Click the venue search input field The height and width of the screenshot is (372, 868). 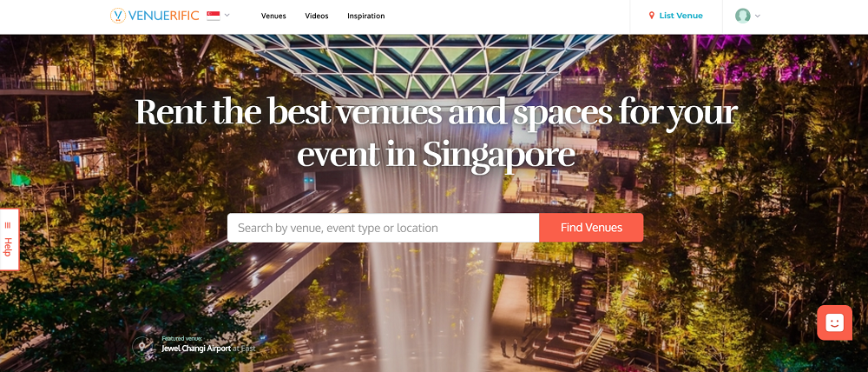[x=383, y=228]
